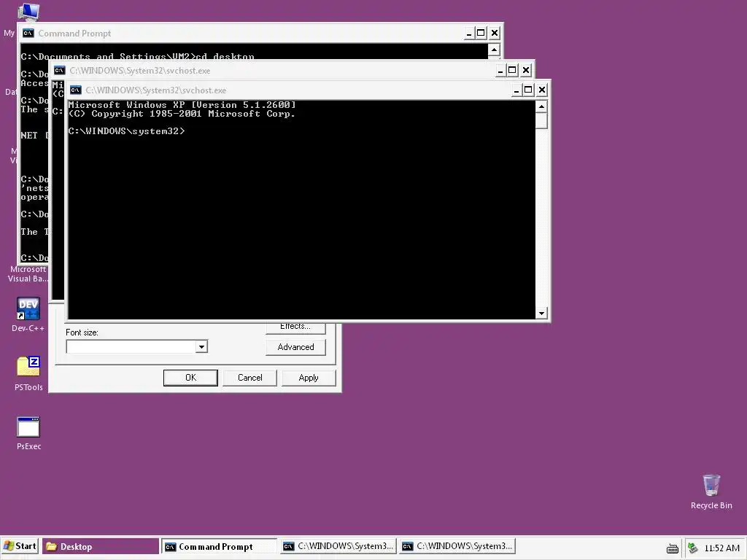Click the C:\WINDOWS\system32> prompt line
The height and width of the screenshot is (560, 747).
126,131
